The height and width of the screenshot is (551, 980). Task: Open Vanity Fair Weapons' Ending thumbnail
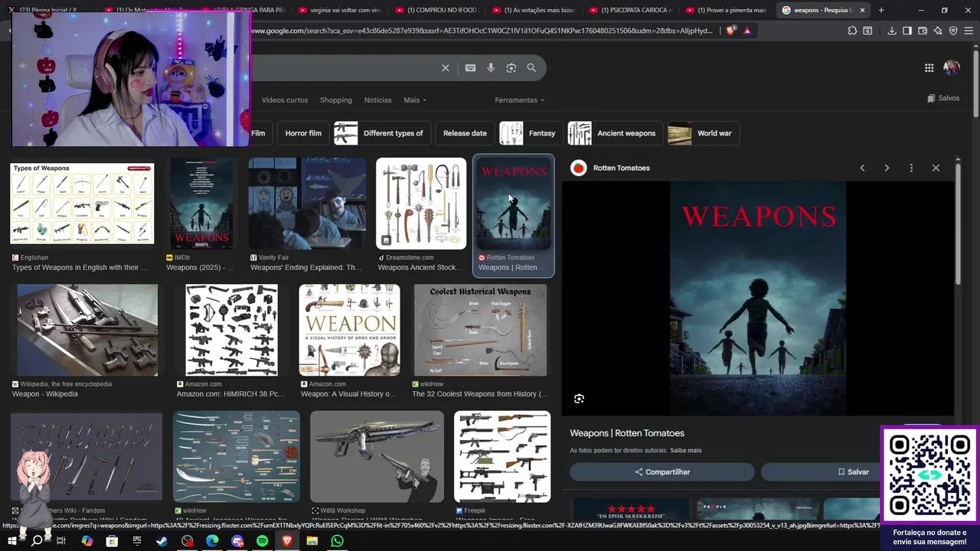pyautogui.click(x=307, y=204)
